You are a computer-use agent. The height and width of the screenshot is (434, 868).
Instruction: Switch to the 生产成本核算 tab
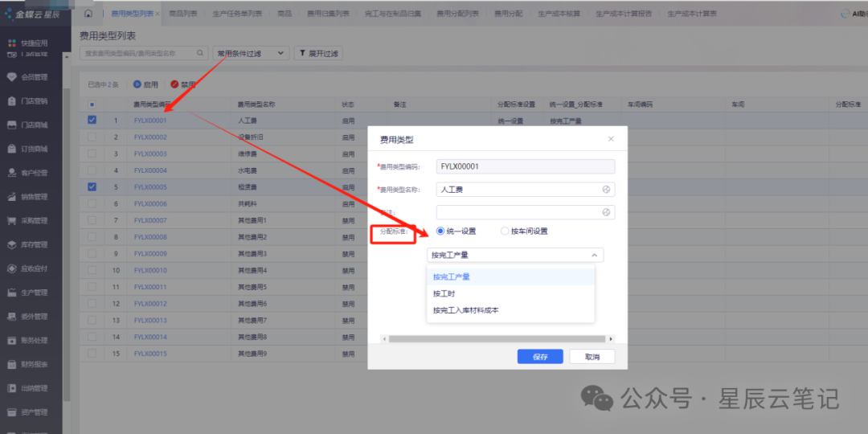coord(559,14)
